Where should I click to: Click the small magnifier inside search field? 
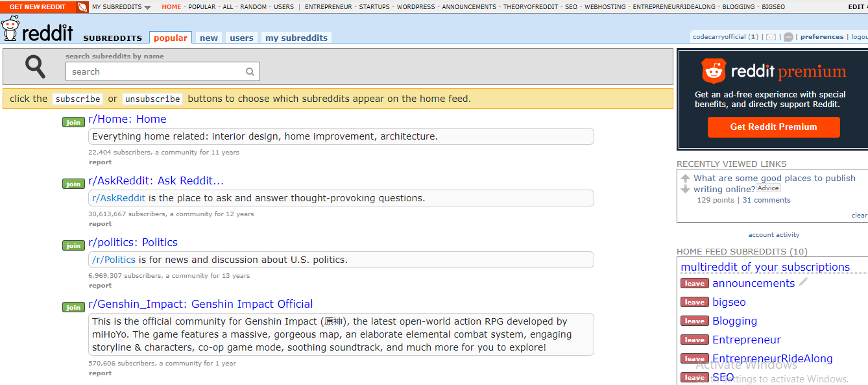pos(250,71)
